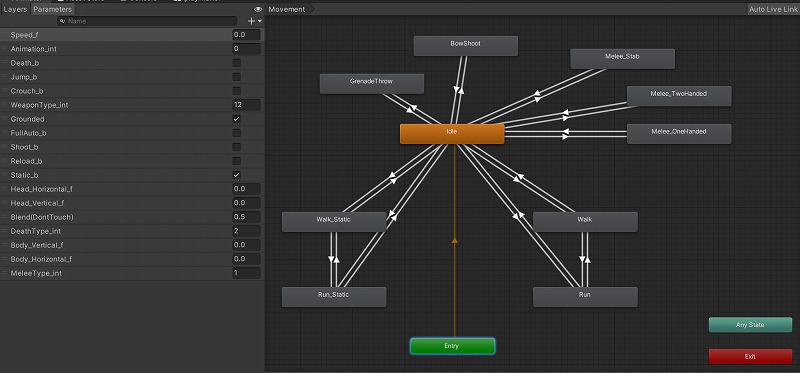Click the WeaponType_int value field
Image resolution: width=800 pixels, height=373 pixels.
point(246,105)
